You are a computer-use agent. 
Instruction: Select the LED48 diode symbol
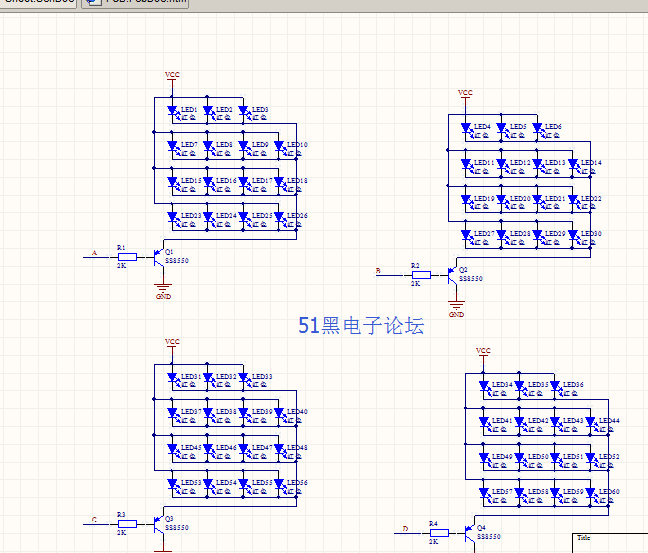pos(279,449)
